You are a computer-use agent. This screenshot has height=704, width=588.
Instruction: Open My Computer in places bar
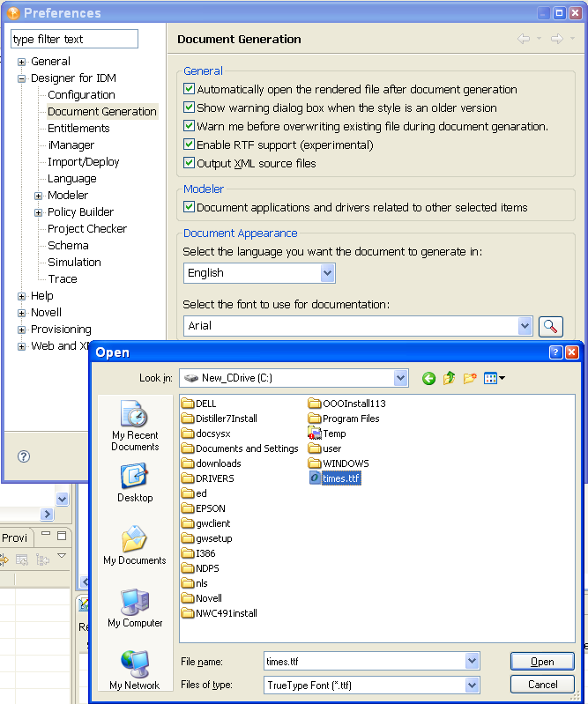[135, 608]
